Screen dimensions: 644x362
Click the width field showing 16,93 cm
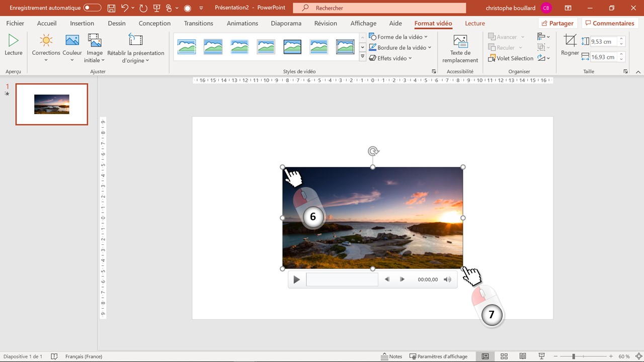tap(604, 57)
